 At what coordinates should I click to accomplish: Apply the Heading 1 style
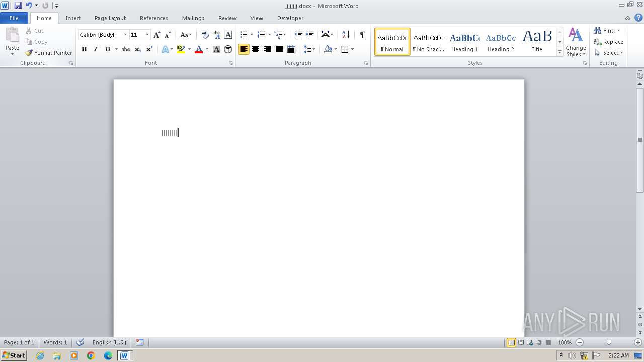pyautogui.click(x=464, y=42)
